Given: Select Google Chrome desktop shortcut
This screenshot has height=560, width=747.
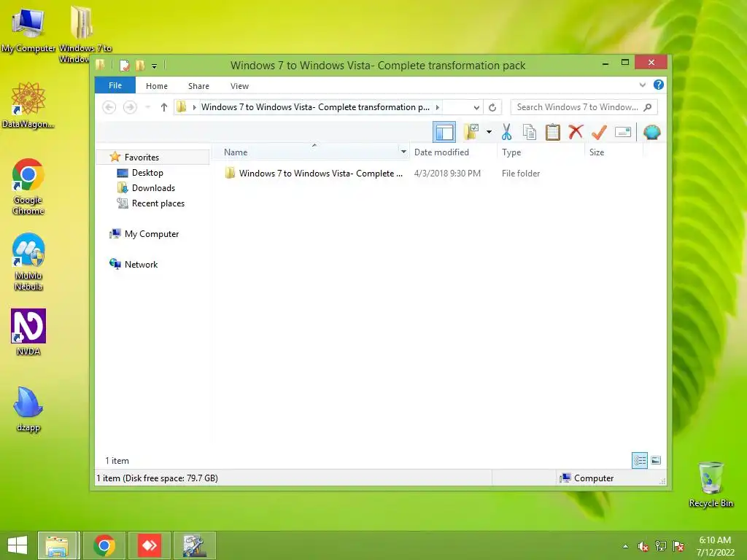Looking at the screenshot, I should pos(28,187).
